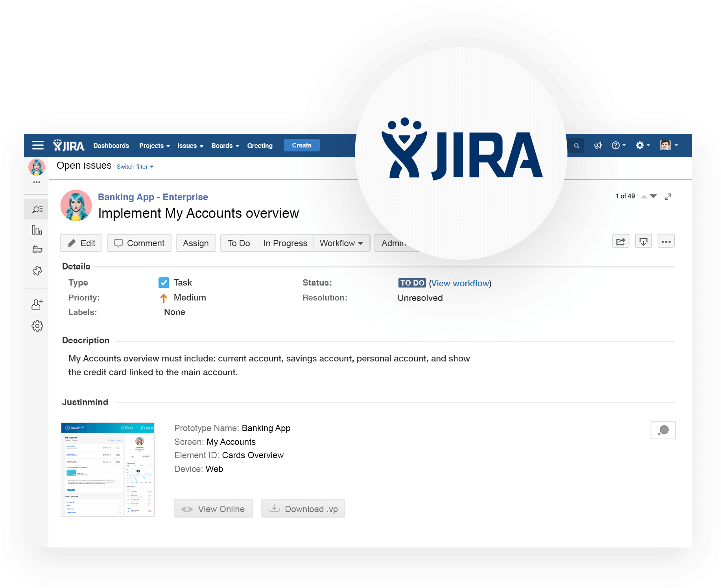721x588 pixels.
Task: Select the issue search sidebar icon
Action: (x=37, y=209)
